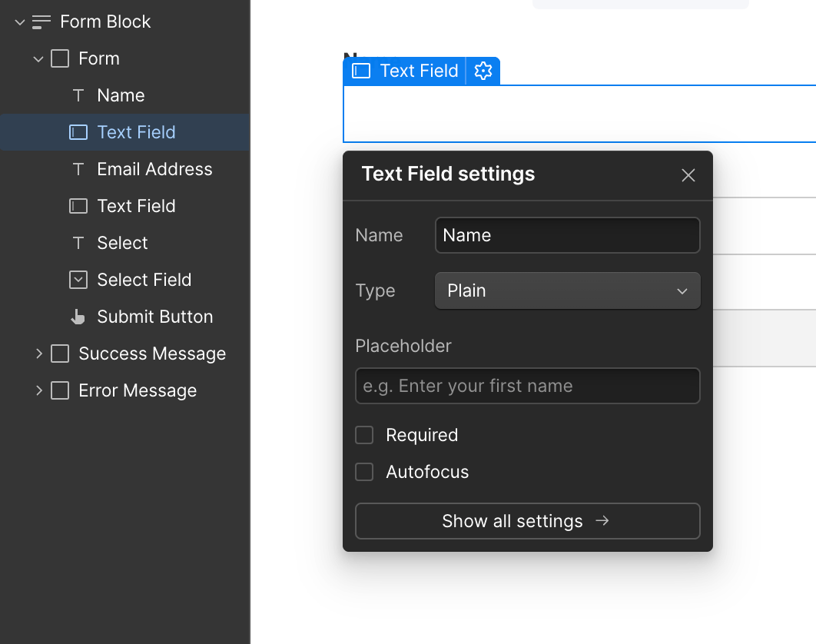The width and height of the screenshot is (816, 644).
Task: Select the Submit Button row
Action: pos(125,317)
